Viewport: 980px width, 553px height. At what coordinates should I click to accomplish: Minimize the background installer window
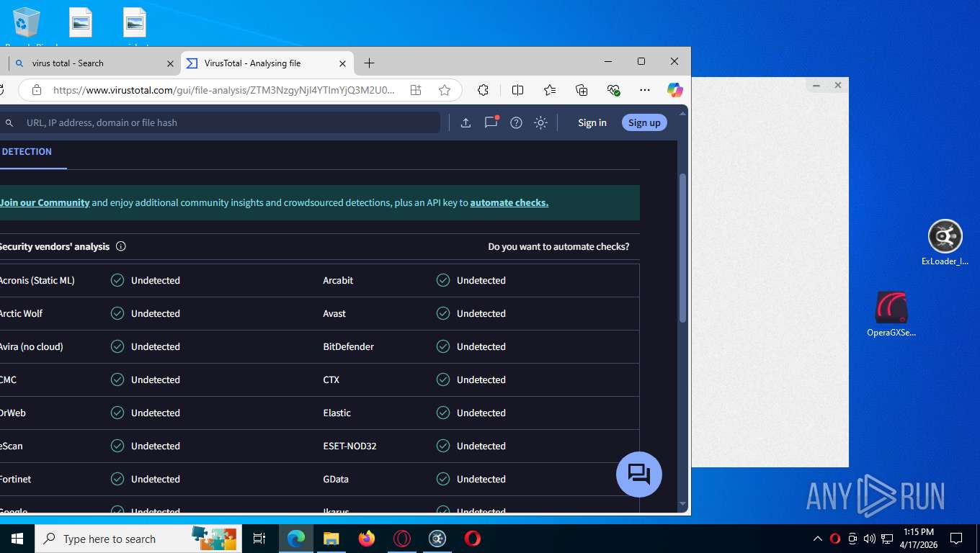816,86
